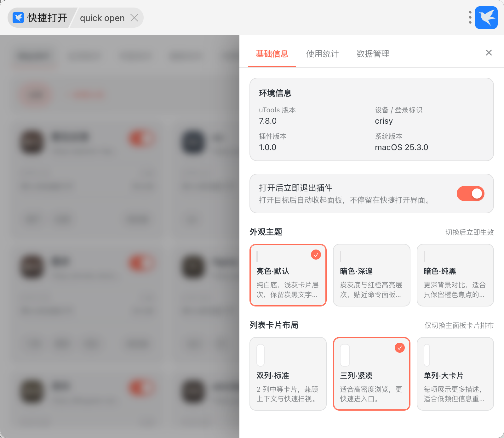Open the 基础信息 tab
The image size is (504, 438).
[x=272, y=54]
